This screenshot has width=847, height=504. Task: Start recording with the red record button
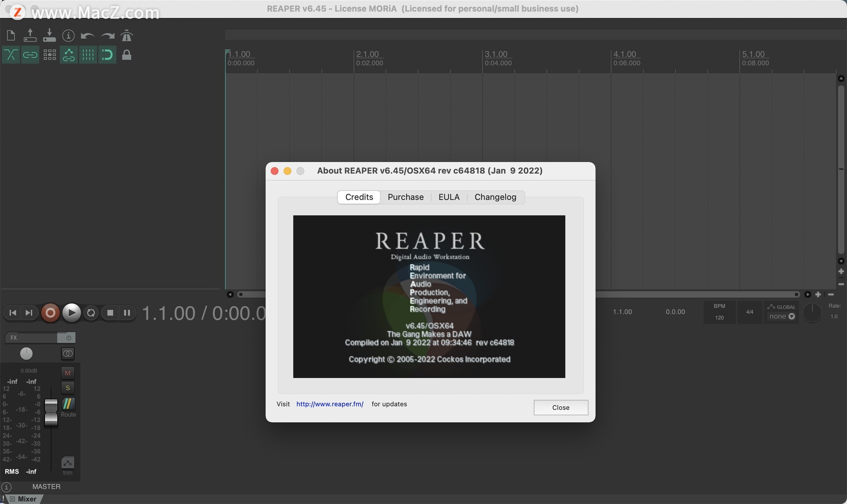coord(50,313)
